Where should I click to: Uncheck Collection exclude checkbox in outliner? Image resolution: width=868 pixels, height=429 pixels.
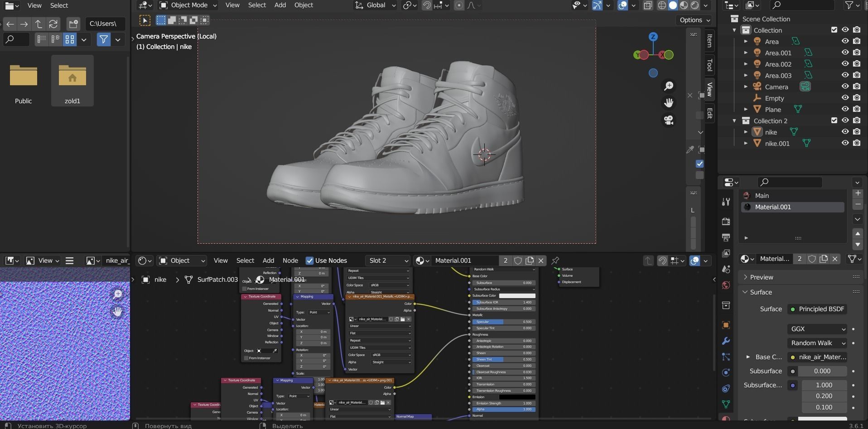(834, 30)
